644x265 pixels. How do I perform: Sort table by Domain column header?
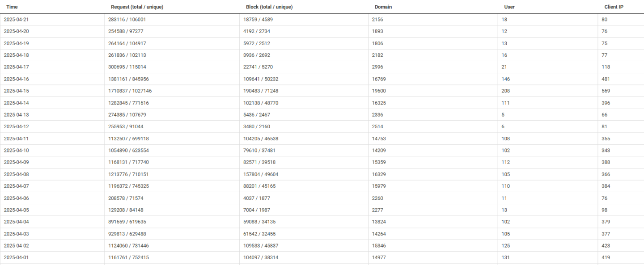pyautogui.click(x=383, y=7)
